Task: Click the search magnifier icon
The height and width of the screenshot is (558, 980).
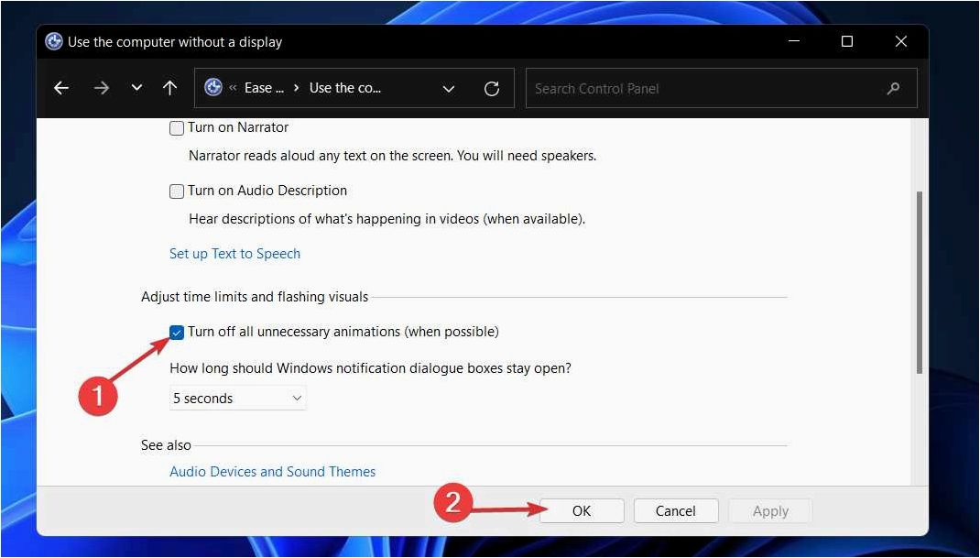Action: 893,89
